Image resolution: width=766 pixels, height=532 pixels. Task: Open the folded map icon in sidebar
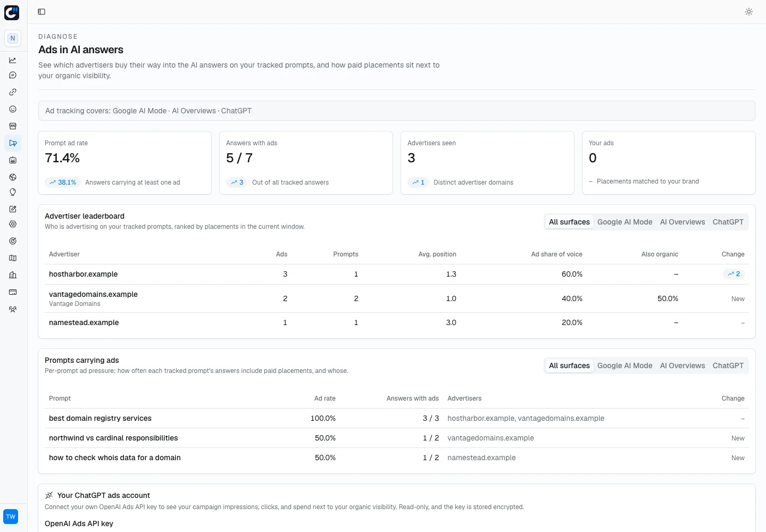(x=13, y=258)
